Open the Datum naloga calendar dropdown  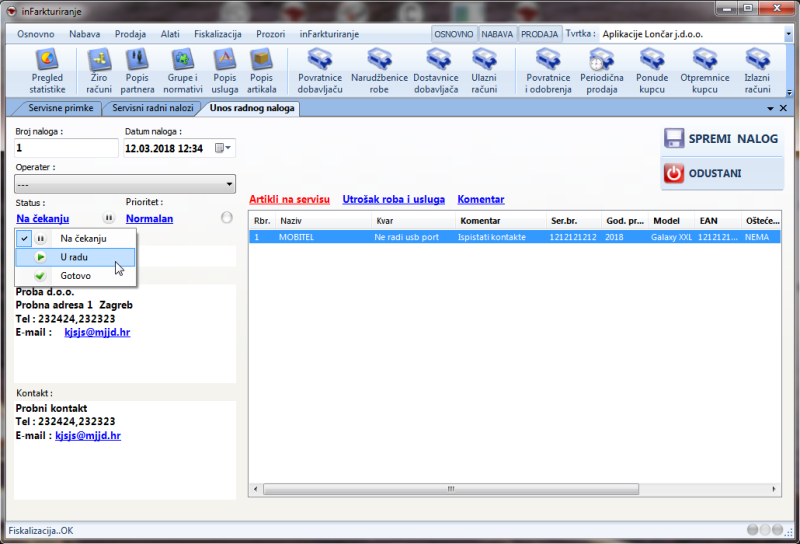[x=224, y=149]
